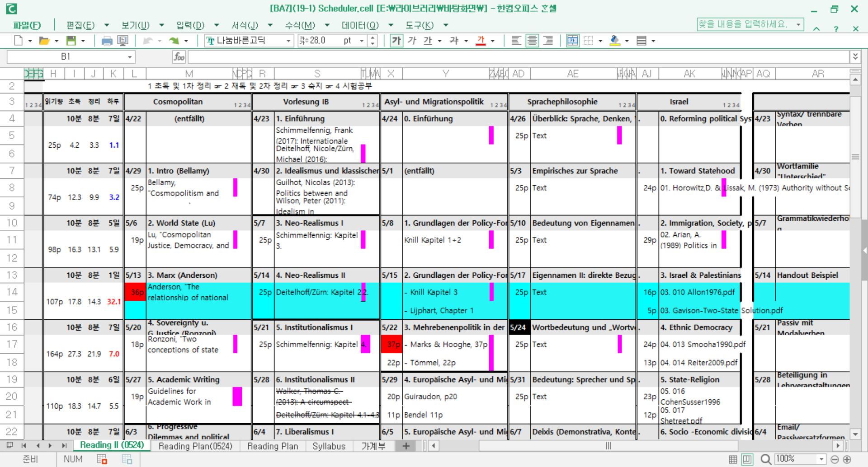Viewport: 868px width, 467px height.
Task: Click the strikethrough text icon
Action: pos(454,41)
